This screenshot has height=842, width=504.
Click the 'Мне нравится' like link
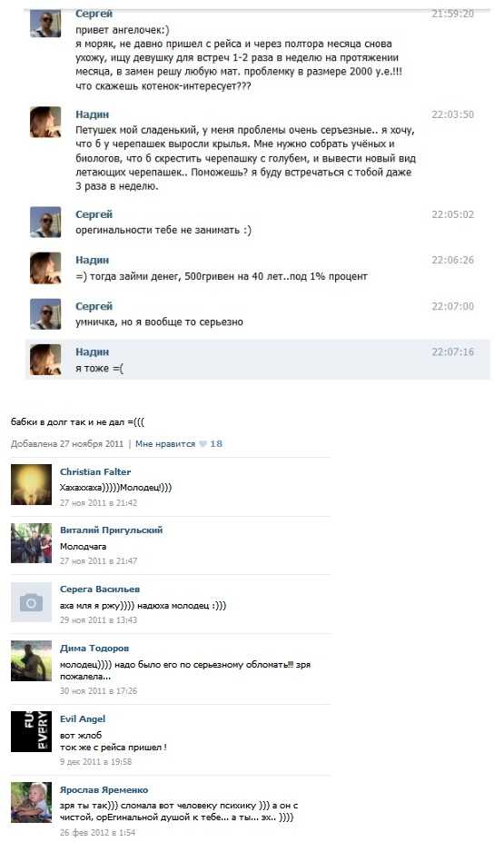pos(165,444)
